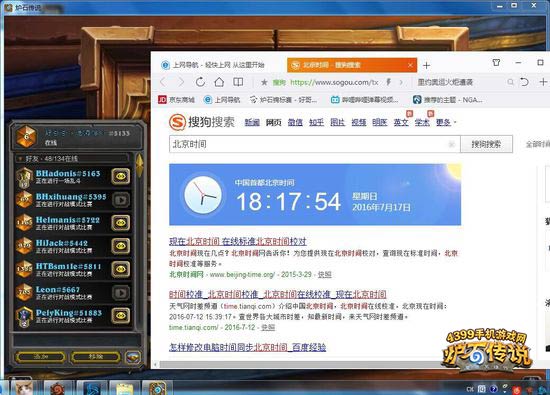Switch to Sogou 知乎 category
This screenshot has width=550, height=395.
[x=316, y=122]
